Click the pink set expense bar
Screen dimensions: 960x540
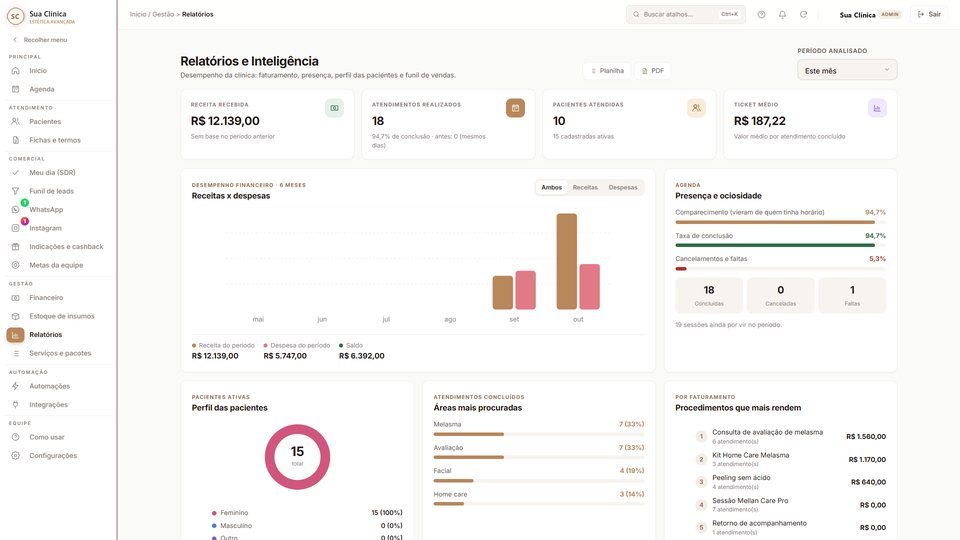(525, 290)
